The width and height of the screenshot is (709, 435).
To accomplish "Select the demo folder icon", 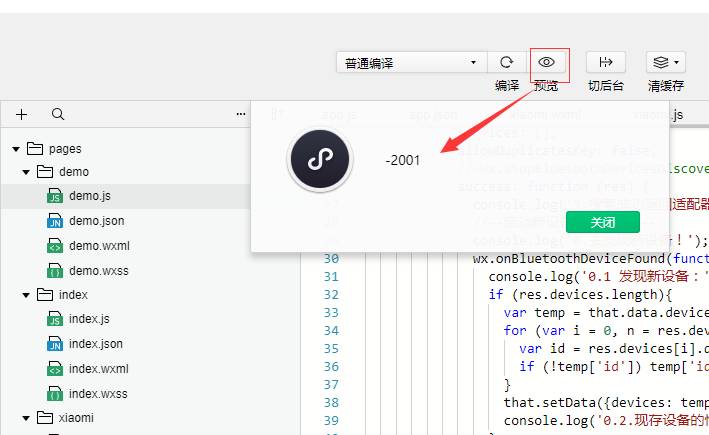I will click(45, 172).
